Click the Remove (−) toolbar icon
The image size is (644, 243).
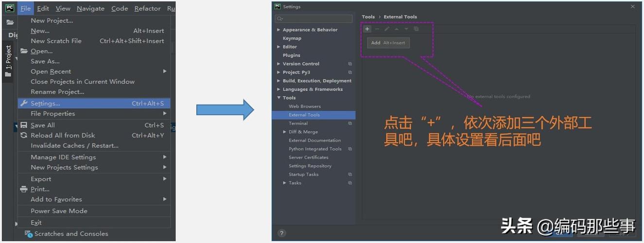pyautogui.click(x=377, y=29)
